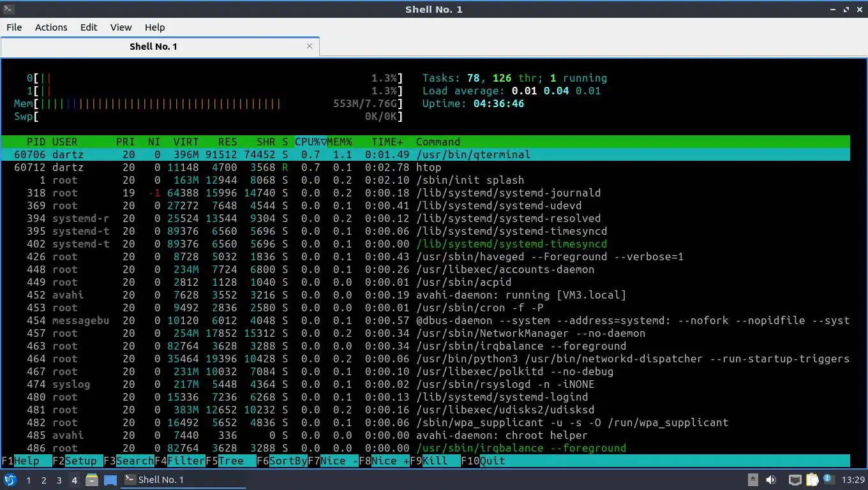Image resolution: width=868 pixels, height=490 pixels.
Task: Launch the file manager from the taskbar
Action: click(x=92, y=480)
